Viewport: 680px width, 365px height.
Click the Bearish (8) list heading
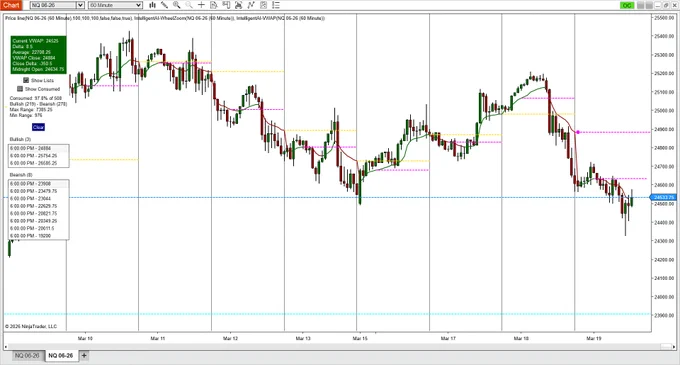coord(21,175)
